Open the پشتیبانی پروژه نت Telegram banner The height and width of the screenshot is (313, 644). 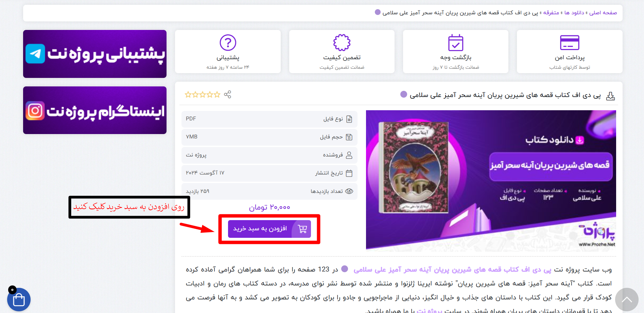point(95,54)
